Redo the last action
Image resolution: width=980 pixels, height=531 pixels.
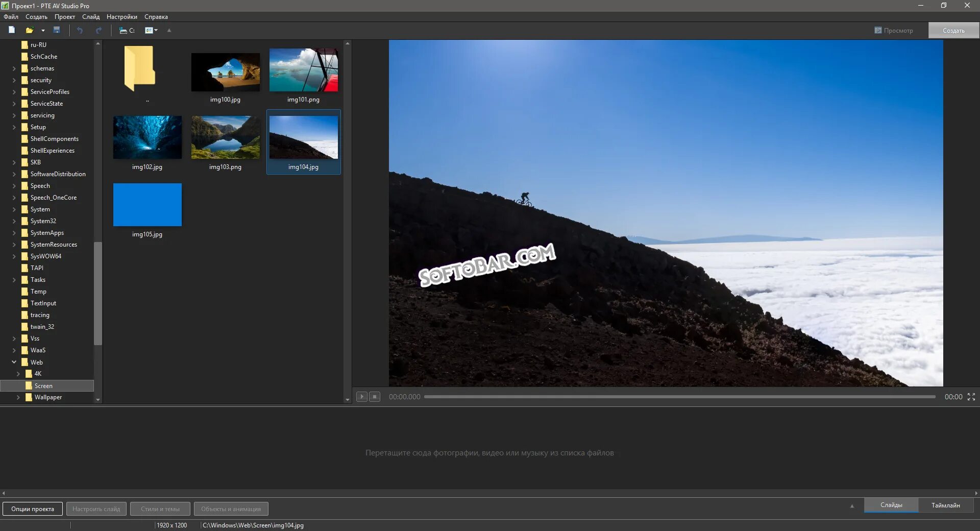(99, 30)
